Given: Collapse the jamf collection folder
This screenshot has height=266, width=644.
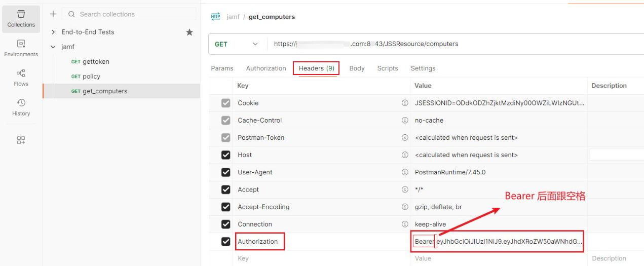Looking at the screenshot, I should pos(53,47).
